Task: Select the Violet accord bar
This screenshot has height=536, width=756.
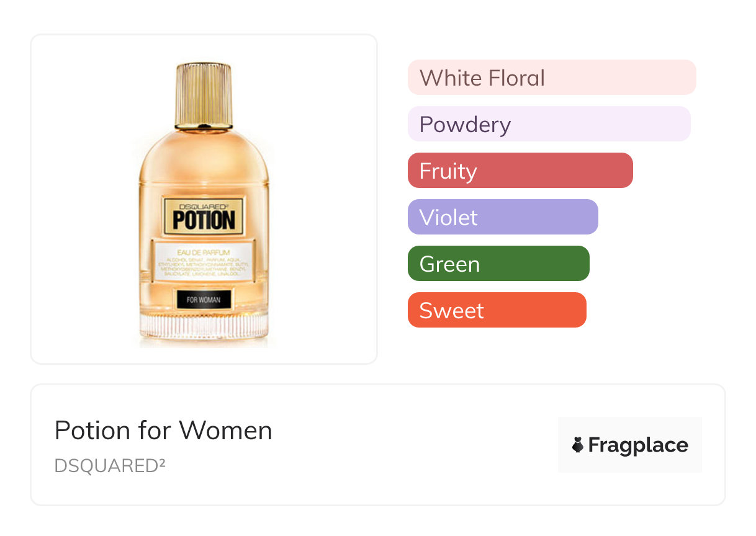Action: pos(503,217)
